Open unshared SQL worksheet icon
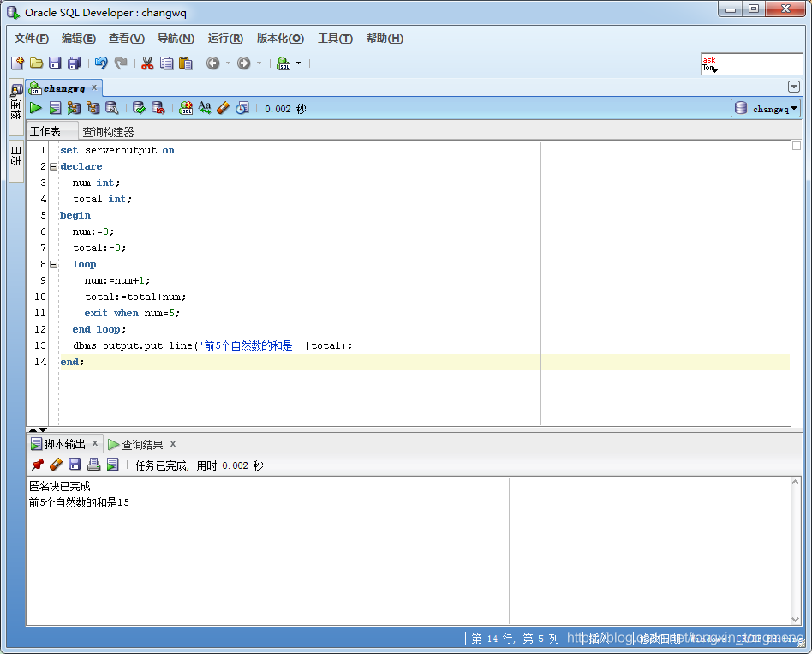This screenshot has height=654, width=812. [186, 108]
